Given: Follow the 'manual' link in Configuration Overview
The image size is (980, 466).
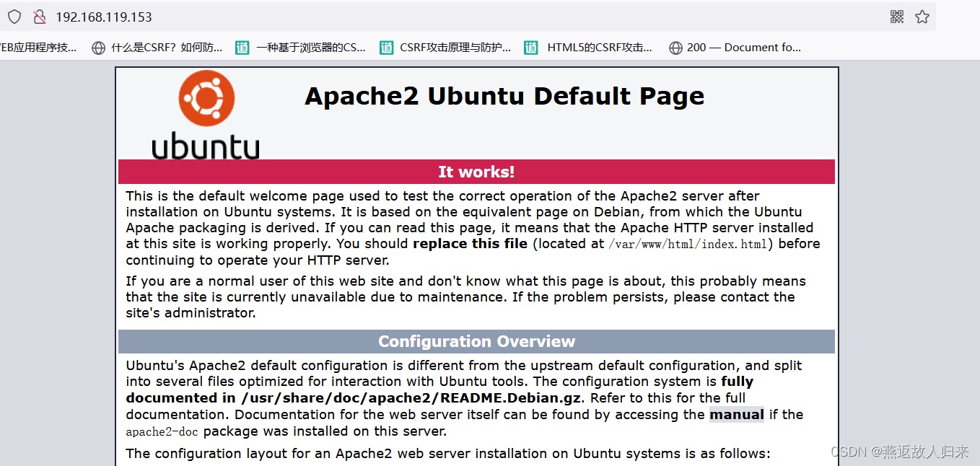Looking at the screenshot, I should [737, 414].
